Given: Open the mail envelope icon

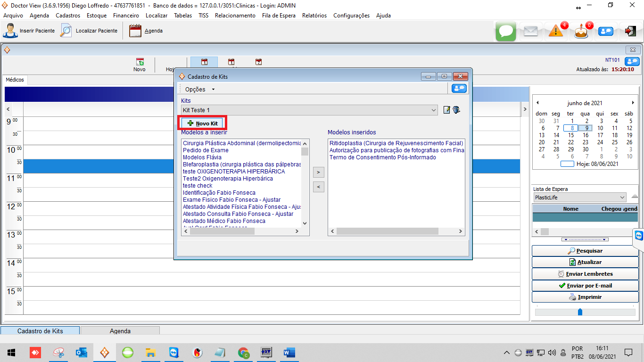Looking at the screenshot, I should (530, 31).
